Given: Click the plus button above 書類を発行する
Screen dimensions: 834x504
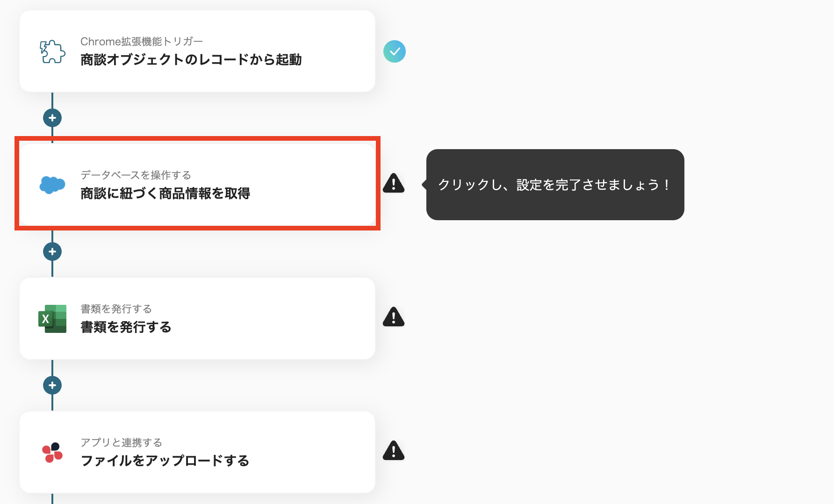Looking at the screenshot, I should [52, 252].
